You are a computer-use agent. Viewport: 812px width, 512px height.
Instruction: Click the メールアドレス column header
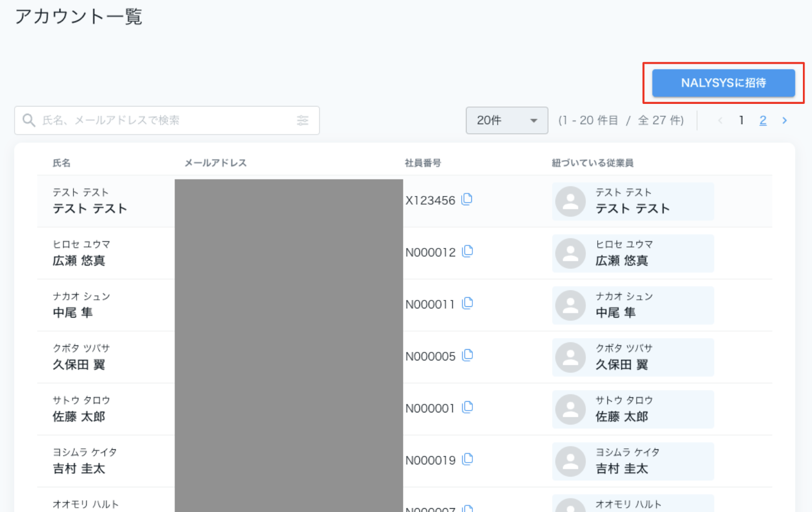[x=215, y=163]
